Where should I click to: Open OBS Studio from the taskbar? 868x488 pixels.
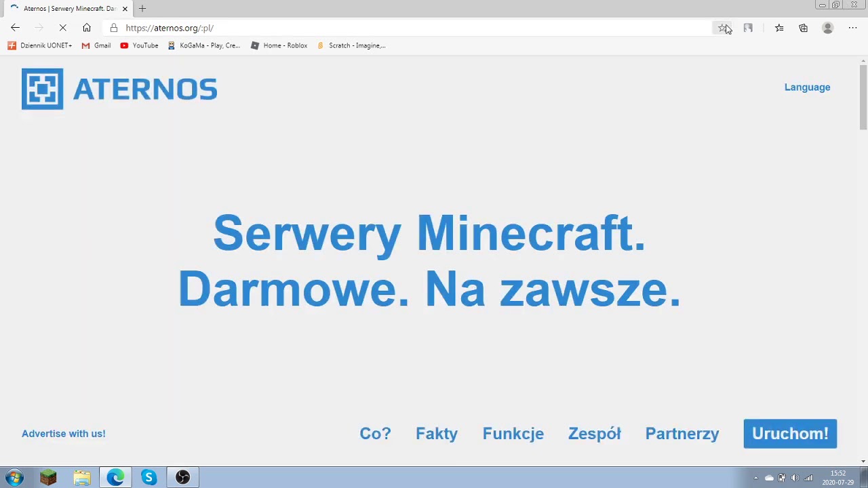click(182, 478)
